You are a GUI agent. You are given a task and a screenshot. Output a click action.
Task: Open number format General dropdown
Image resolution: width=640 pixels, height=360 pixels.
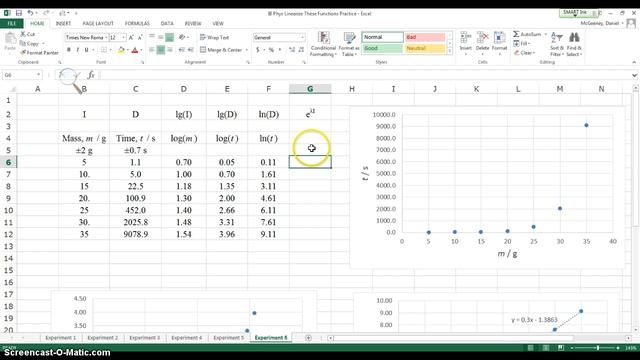(x=302, y=38)
